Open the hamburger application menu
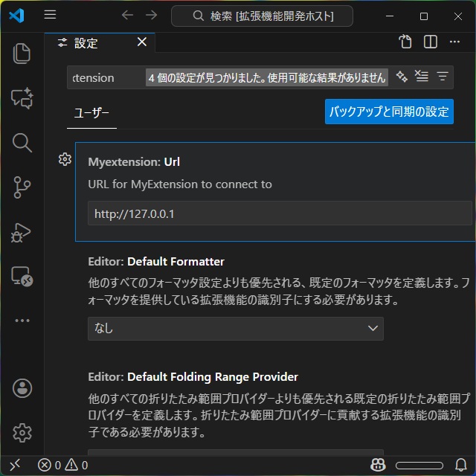This screenshot has height=476, width=476. tap(50, 15)
